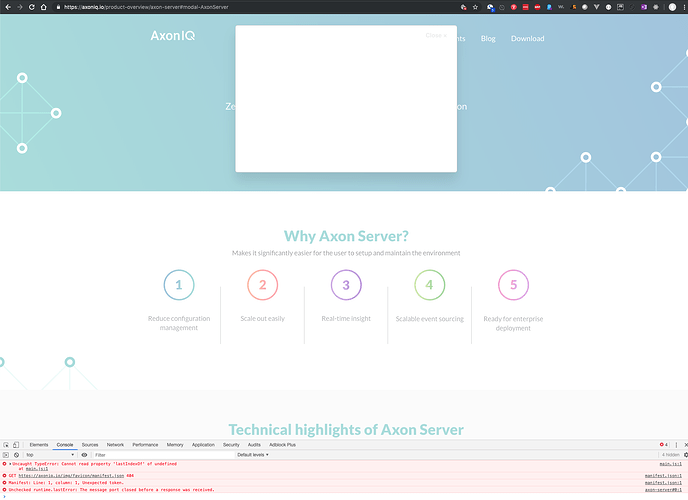Open the 'top' JavaScript context dropdown
Image resolution: width=688 pixels, height=500 pixels.
[x=50, y=455]
